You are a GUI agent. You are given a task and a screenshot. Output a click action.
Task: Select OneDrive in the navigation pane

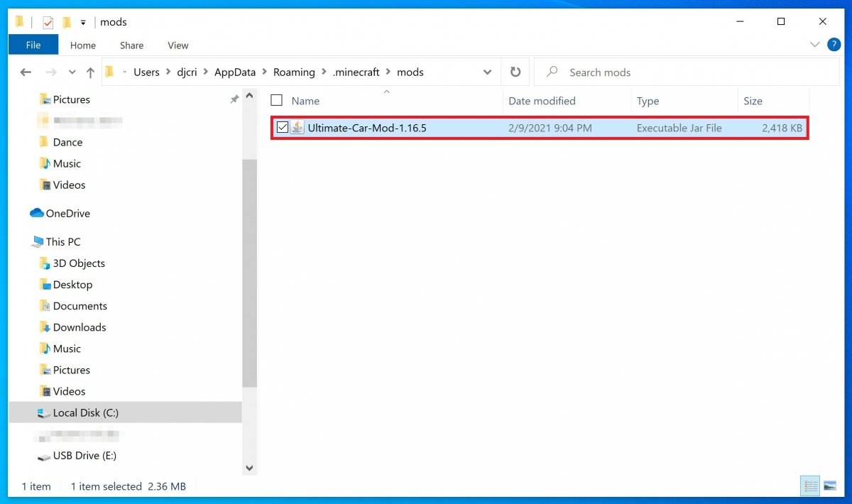point(68,213)
